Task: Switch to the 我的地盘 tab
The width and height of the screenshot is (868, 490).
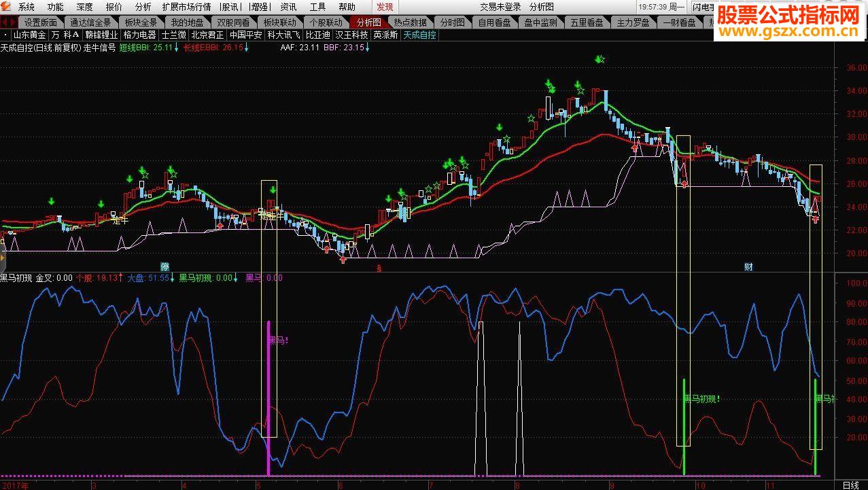Action: [x=187, y=22]
